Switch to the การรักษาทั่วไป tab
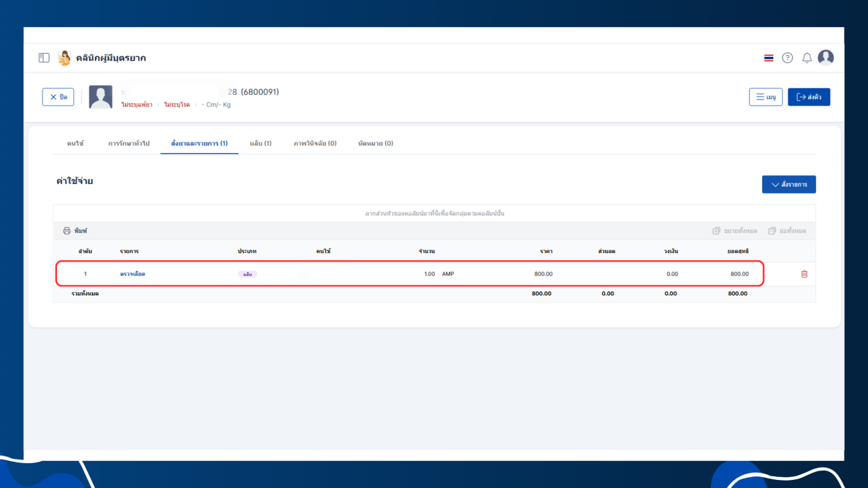The image size is (868, 488). point(129,143)
